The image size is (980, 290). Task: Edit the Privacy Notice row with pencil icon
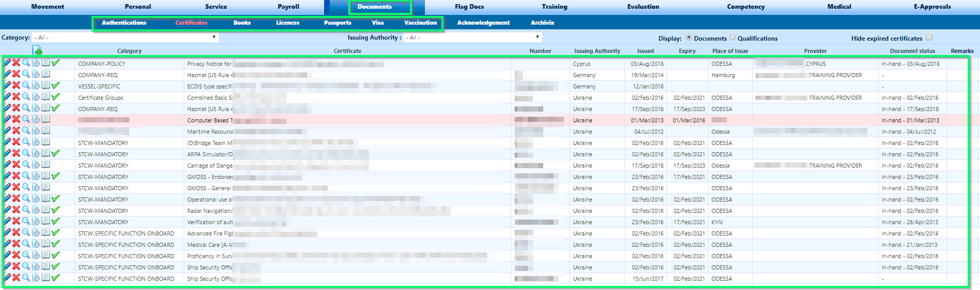click(x=7, y=63)
